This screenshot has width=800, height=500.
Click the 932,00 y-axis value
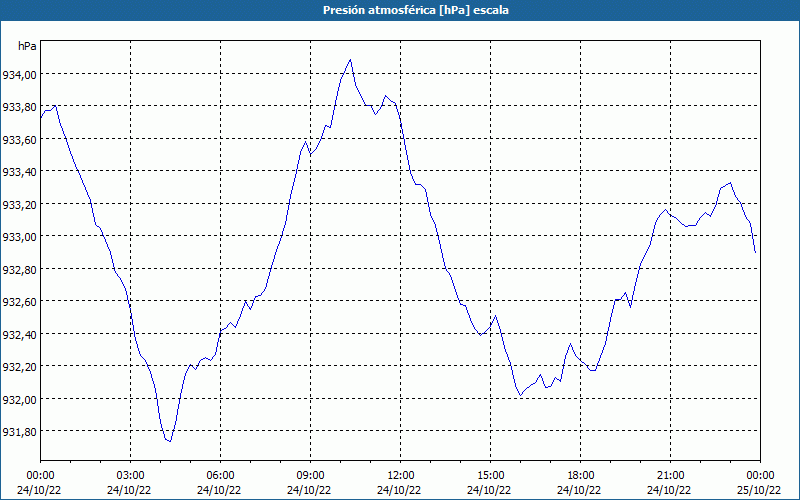pyautogui.click(x=19, y=399)
